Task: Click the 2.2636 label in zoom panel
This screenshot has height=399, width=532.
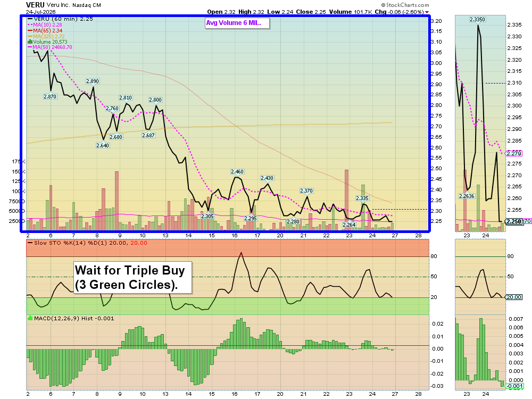Action: click(467, 196)
